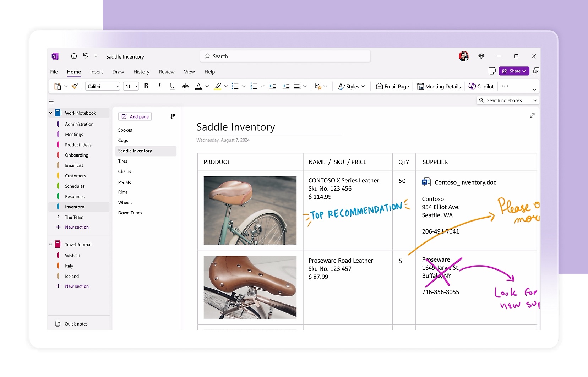Click the Undo arrow in title bar

click(86, 56)
